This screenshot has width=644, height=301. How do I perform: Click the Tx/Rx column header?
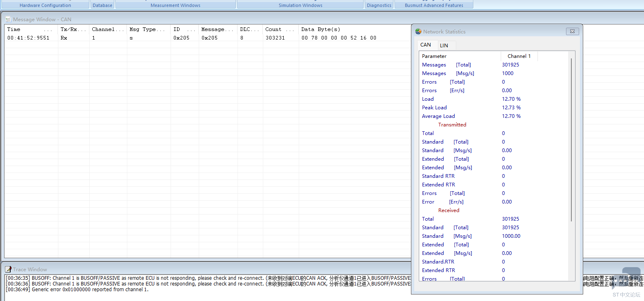(x=73, y=29)
